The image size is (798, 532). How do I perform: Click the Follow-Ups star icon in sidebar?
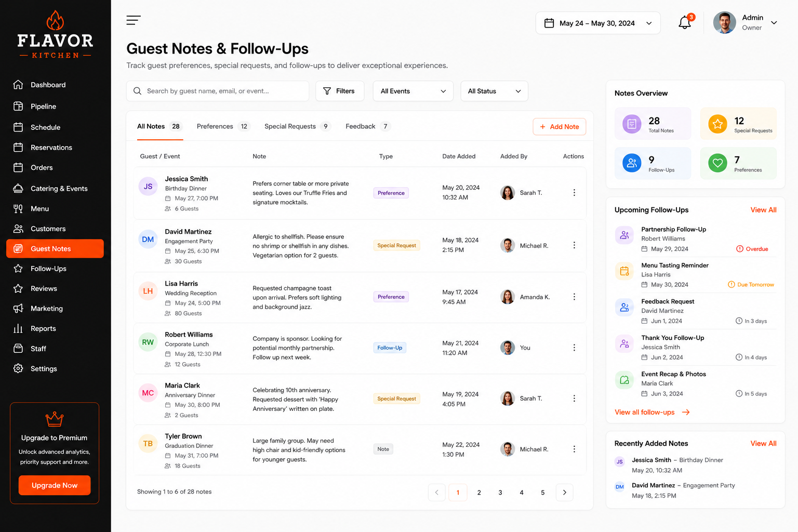18,269
